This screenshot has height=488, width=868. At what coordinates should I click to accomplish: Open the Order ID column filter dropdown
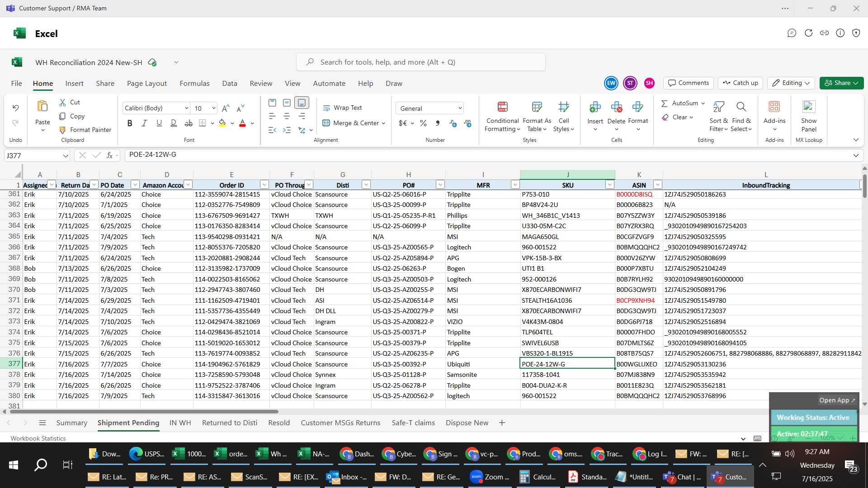pyautogui.click(x=264, y=185)
